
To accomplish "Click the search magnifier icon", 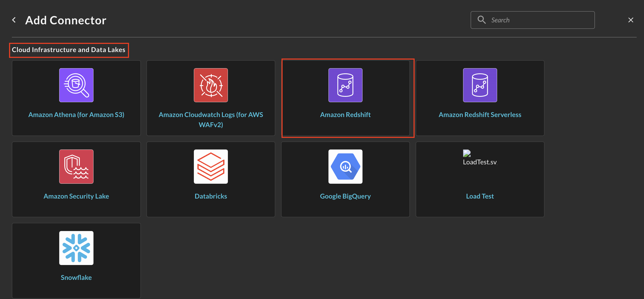I will (482, 20).
